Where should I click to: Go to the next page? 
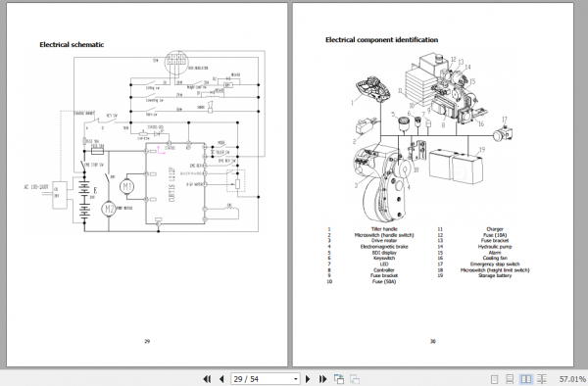(x=308, y=379)
